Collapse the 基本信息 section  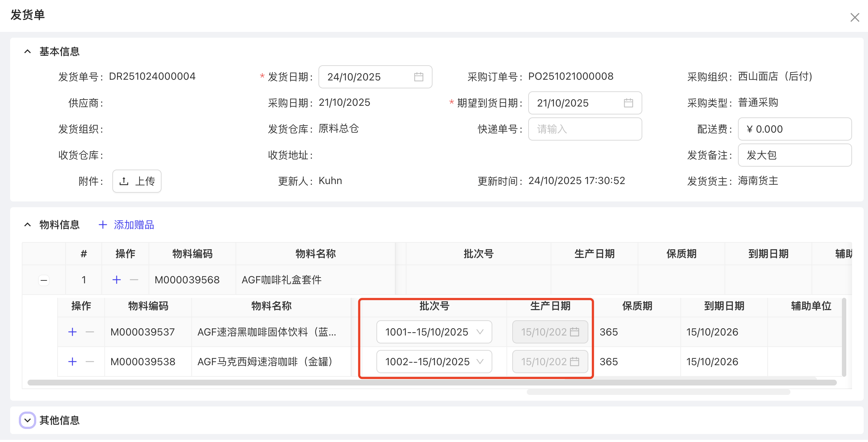[x=28, y=51]
